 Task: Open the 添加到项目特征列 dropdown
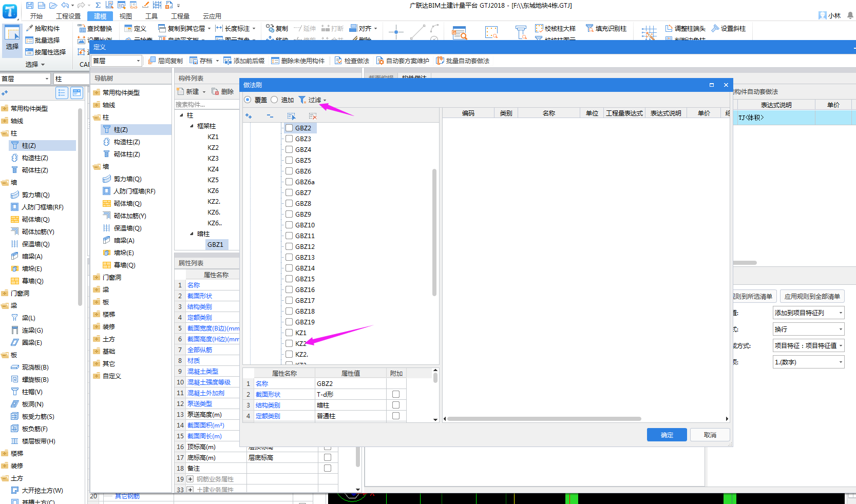click(x=809, y=313)
